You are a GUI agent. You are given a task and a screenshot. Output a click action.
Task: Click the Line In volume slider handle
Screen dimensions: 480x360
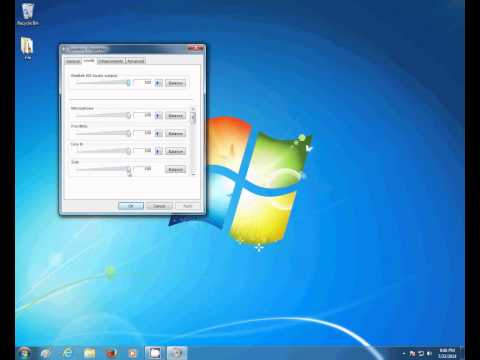[128, 151]
